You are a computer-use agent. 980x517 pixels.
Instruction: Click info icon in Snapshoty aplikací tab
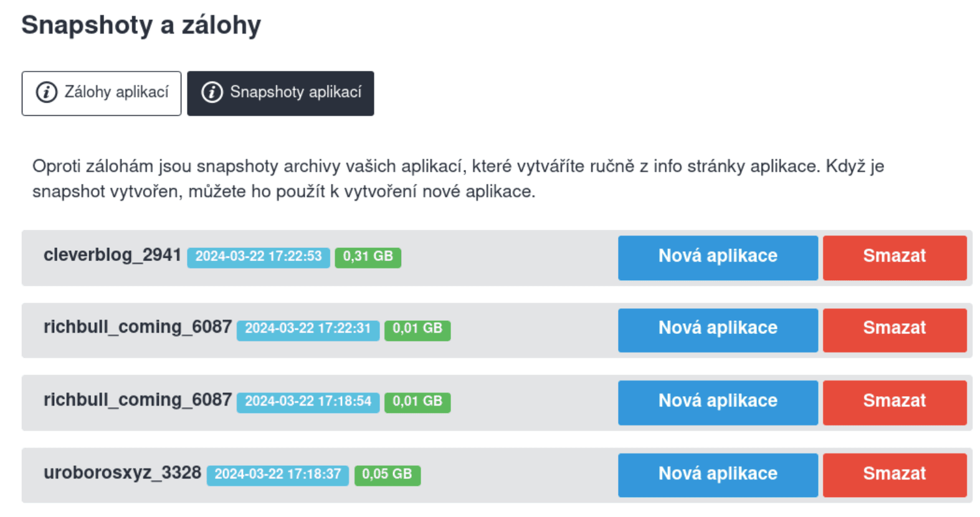point(212,92)
